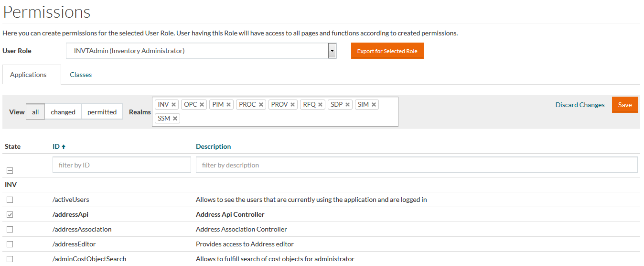Collapse all groups with the minus icon
644x266 pixels.
[10, 171]
